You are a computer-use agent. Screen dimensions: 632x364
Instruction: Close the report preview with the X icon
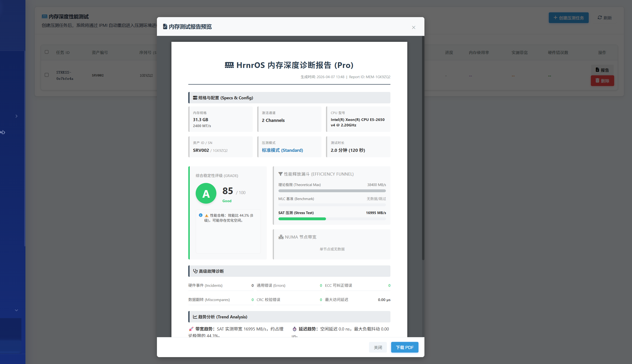click(x=413, y=27)
